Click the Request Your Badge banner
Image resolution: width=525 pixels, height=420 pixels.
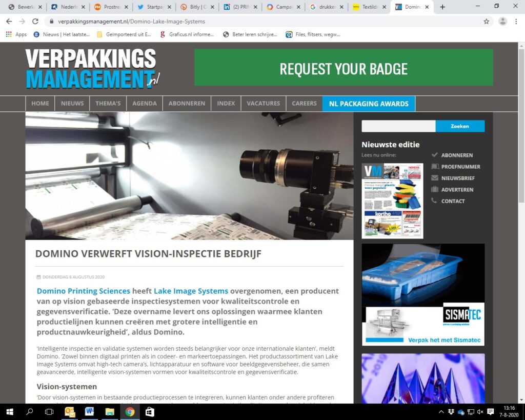point(344,67)
